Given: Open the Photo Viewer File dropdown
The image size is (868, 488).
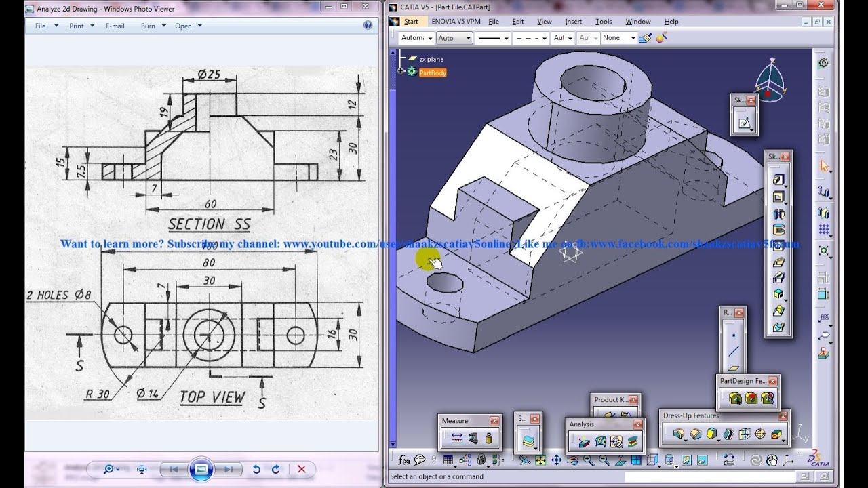Looking at the screenshot, I should (46, 26).
